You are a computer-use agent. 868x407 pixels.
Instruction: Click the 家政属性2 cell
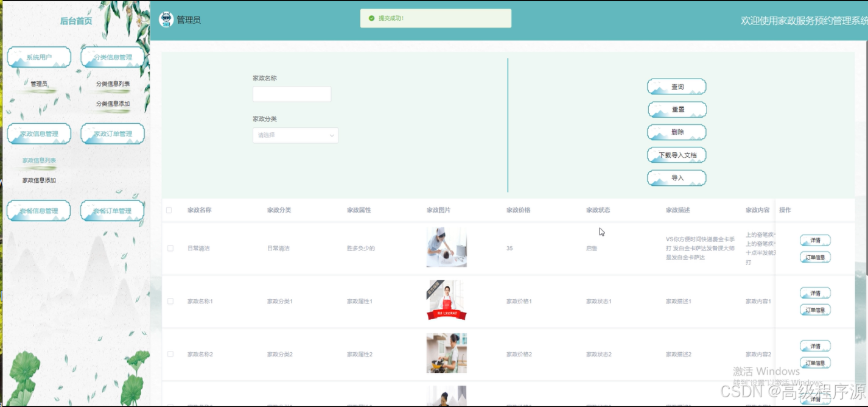click(360, 355)
